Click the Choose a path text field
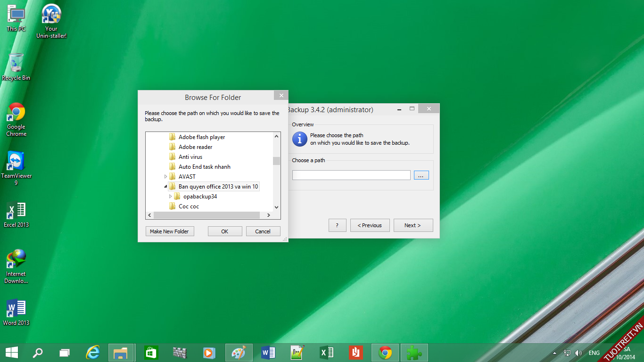Screen dimensions: 644x362 [351, 175]
